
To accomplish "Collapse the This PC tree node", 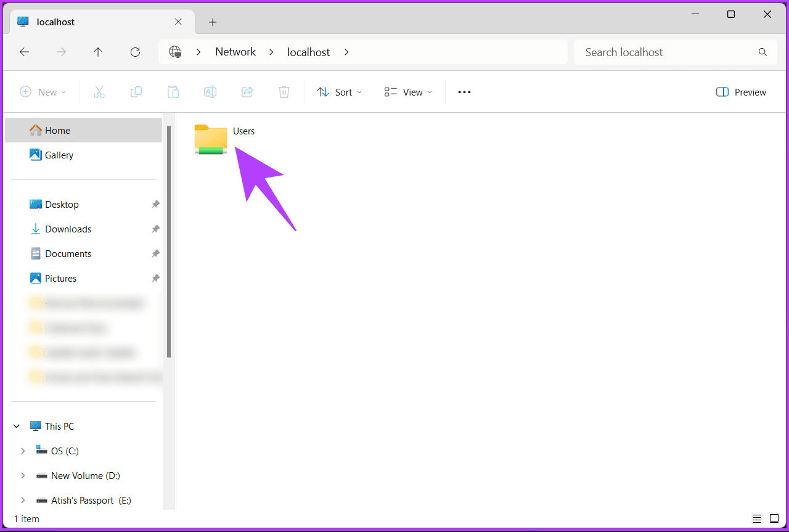I will pos(17,426).
